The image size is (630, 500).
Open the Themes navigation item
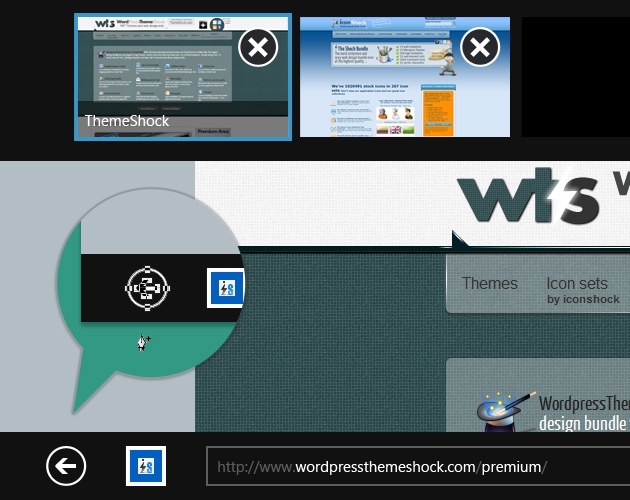489,283
